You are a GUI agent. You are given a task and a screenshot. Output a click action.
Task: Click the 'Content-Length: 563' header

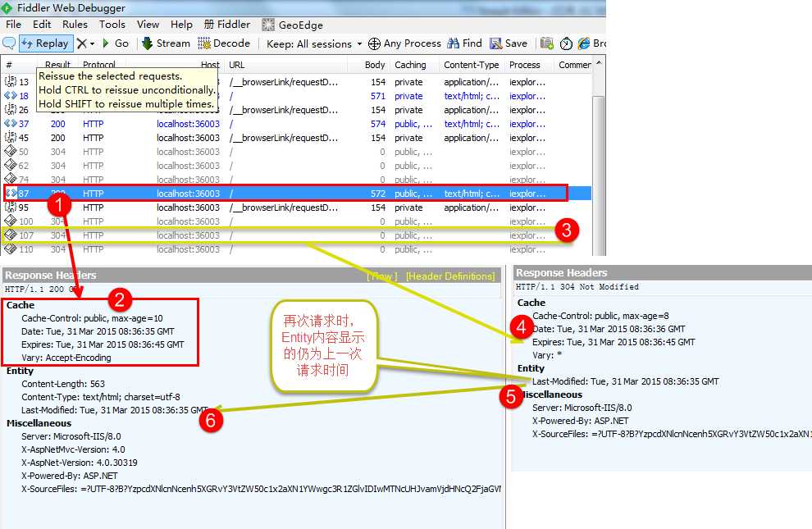63,384
